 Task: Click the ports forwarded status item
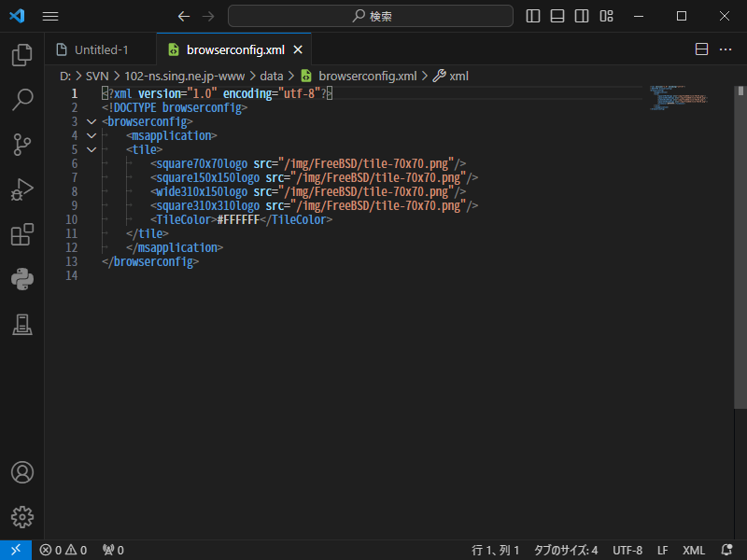113,551
